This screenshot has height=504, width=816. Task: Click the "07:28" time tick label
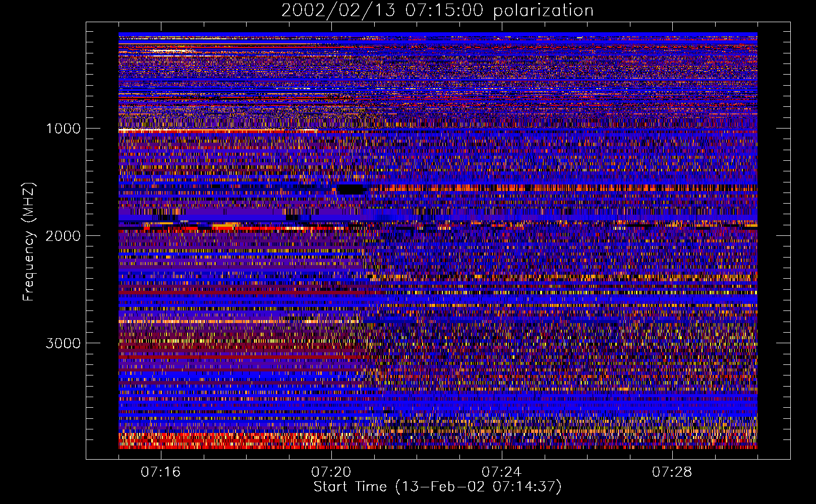pyautogui.click(x=672, y=472)
